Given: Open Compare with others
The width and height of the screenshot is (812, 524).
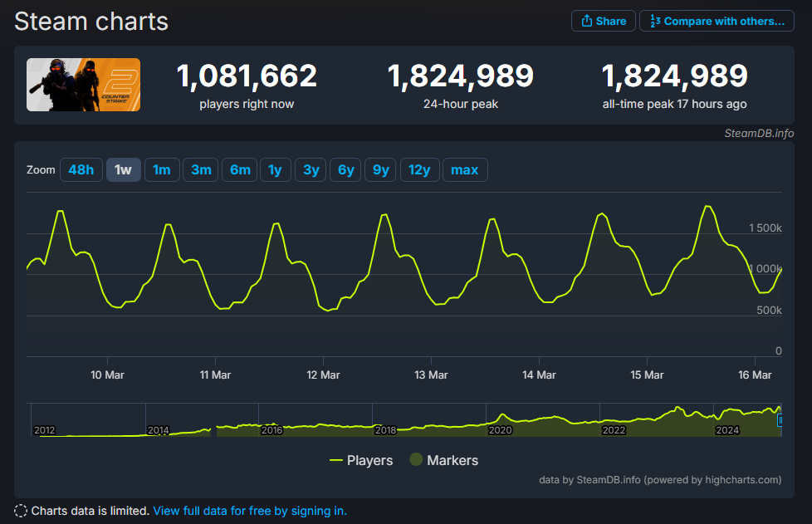Looking at the screenshot, I should click(717, 22).
